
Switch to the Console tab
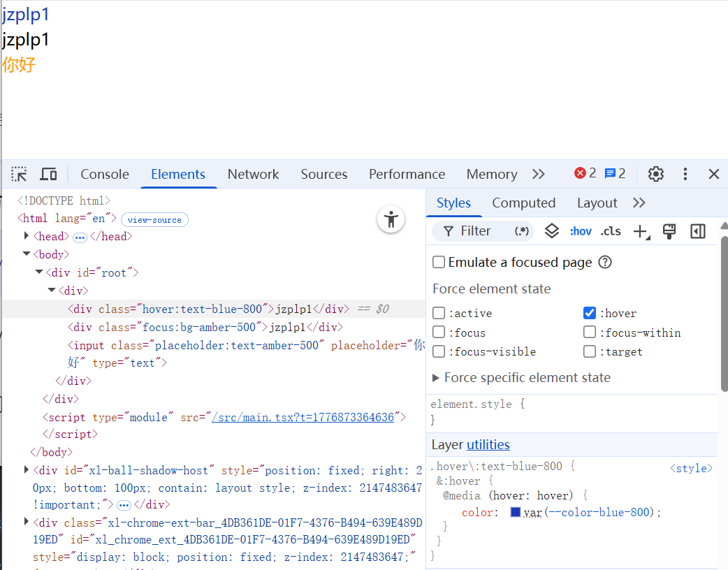105,174
